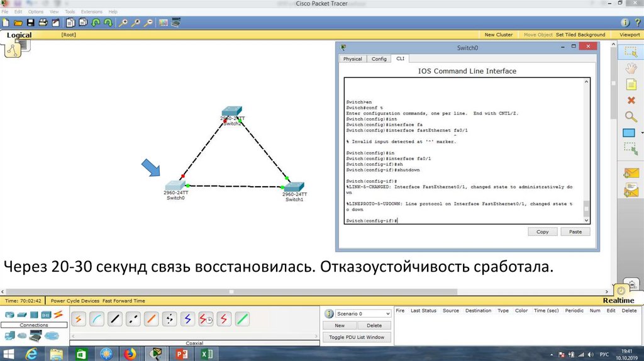Click the Open folder toolbar icon
The image size is (644, 361).
point(18,23)
